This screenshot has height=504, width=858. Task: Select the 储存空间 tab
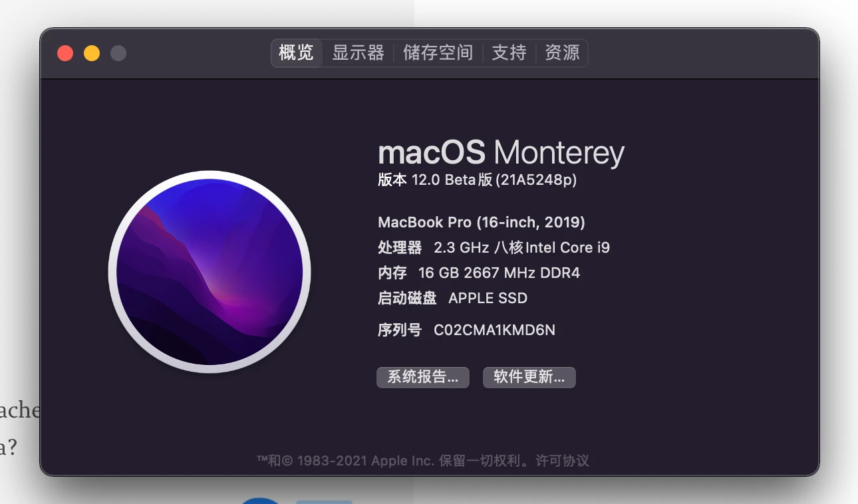(x=438, y=53)
